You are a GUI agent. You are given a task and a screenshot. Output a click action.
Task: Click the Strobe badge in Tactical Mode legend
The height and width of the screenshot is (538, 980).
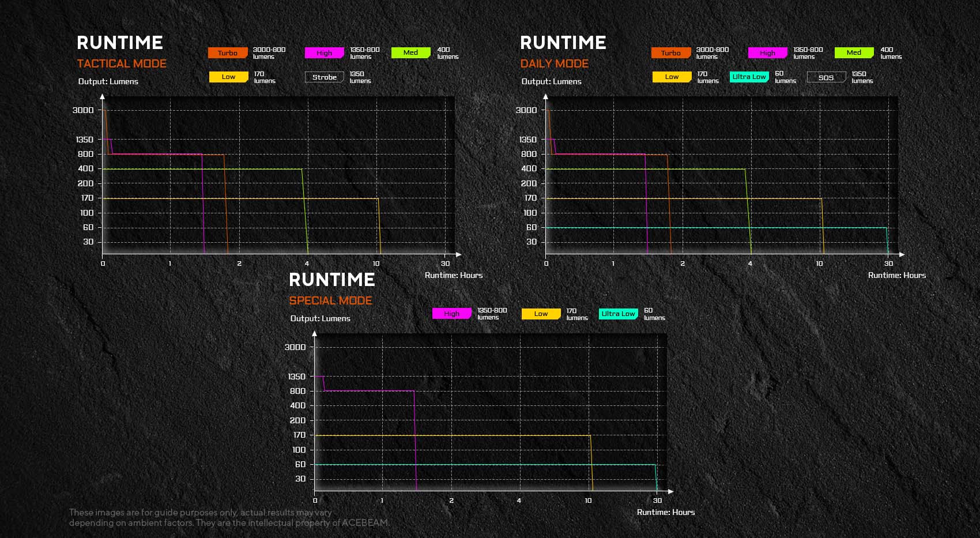pos(324,77)
